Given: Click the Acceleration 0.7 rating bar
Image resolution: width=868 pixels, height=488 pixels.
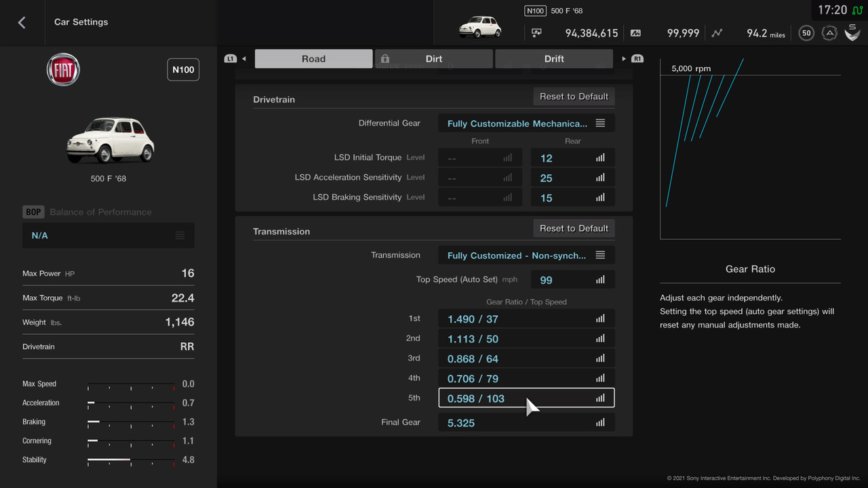Looking at the screenshot, I should 131,403.
